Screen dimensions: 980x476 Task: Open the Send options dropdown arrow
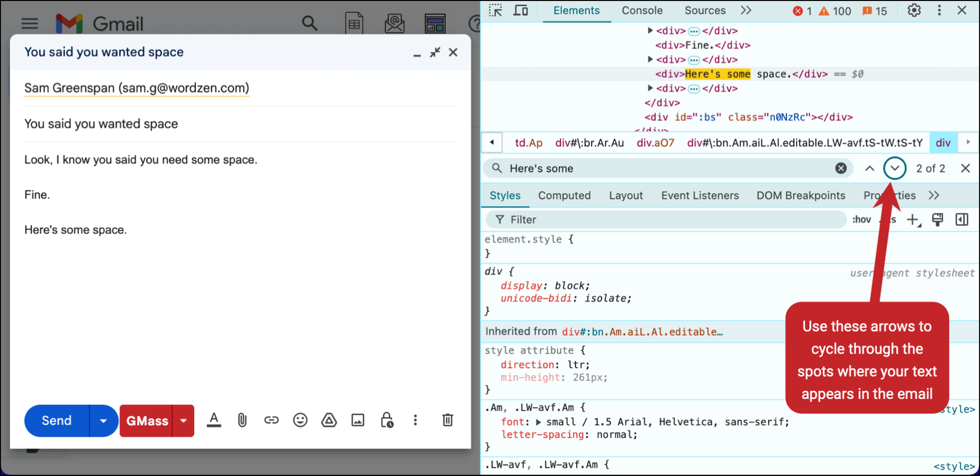coord(103,421)
